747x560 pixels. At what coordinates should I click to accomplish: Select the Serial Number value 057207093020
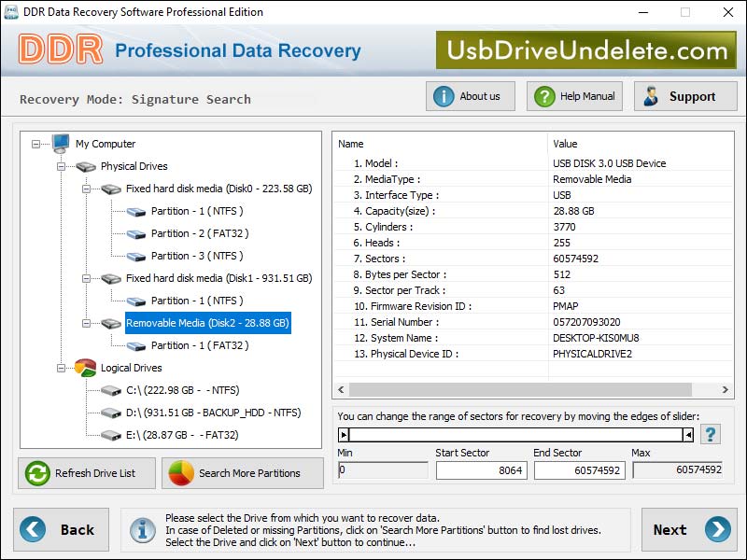586,322
